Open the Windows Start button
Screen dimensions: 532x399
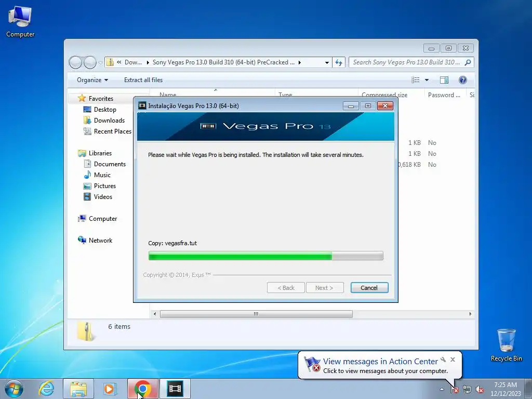tap(14, 389)
